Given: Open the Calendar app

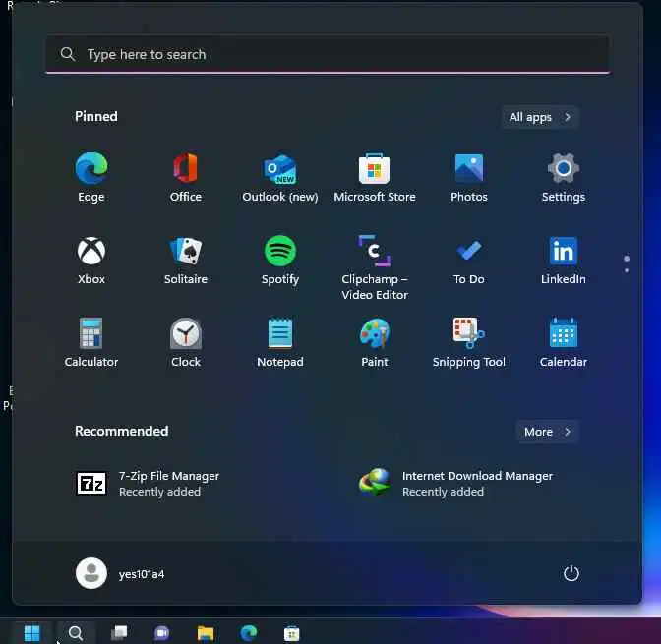Looking at the screenshot, I should [x=564, y=343].
